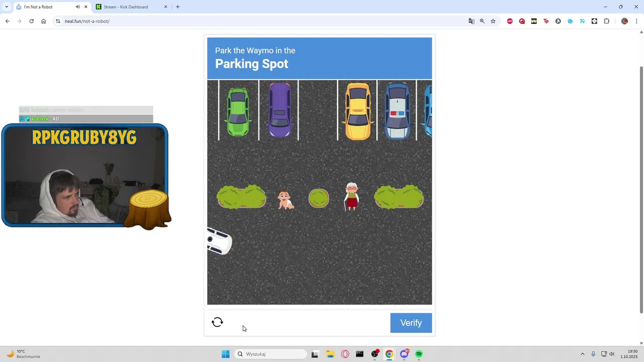This screenshot has width=644, height=362.
Task: Go back to previous page
Action: 7,21
